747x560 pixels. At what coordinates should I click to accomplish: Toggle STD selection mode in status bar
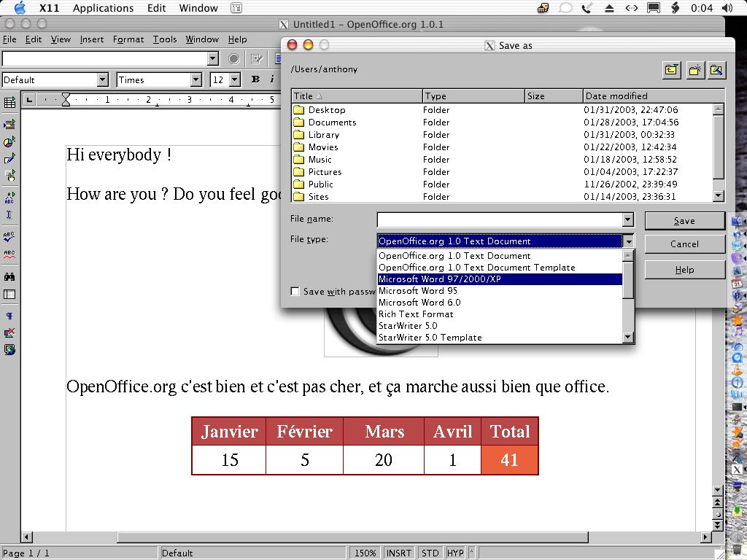click(430, 553)
